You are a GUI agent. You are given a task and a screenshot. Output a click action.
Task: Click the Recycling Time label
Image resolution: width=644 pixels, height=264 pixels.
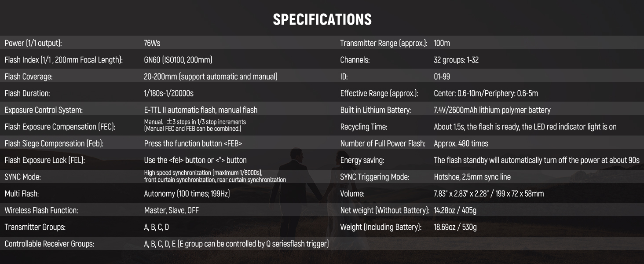tap(363, 127)
